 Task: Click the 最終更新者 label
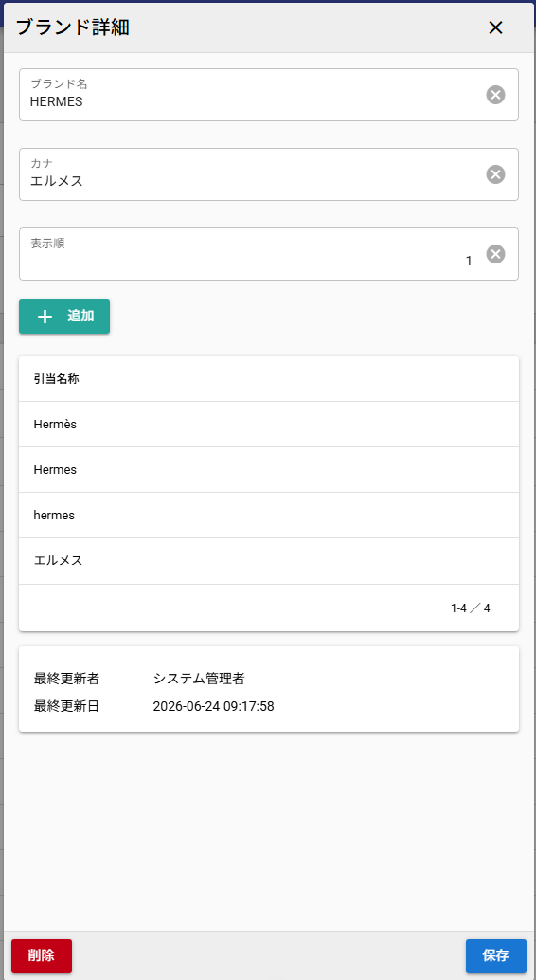tap(66, 678)
